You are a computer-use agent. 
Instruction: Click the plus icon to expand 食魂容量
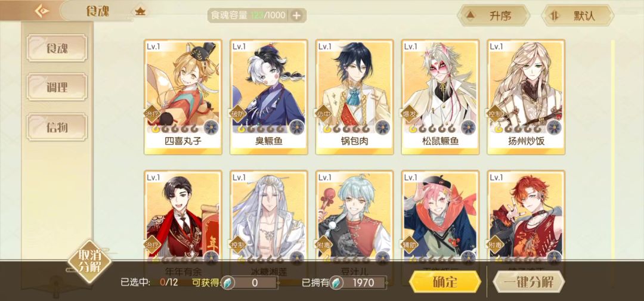click(296, 15)
